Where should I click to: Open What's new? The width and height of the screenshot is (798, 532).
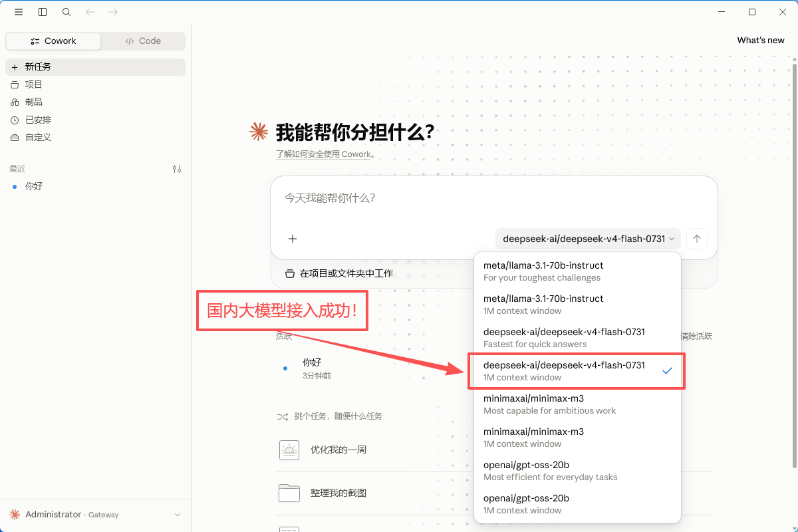coord(761,41)
